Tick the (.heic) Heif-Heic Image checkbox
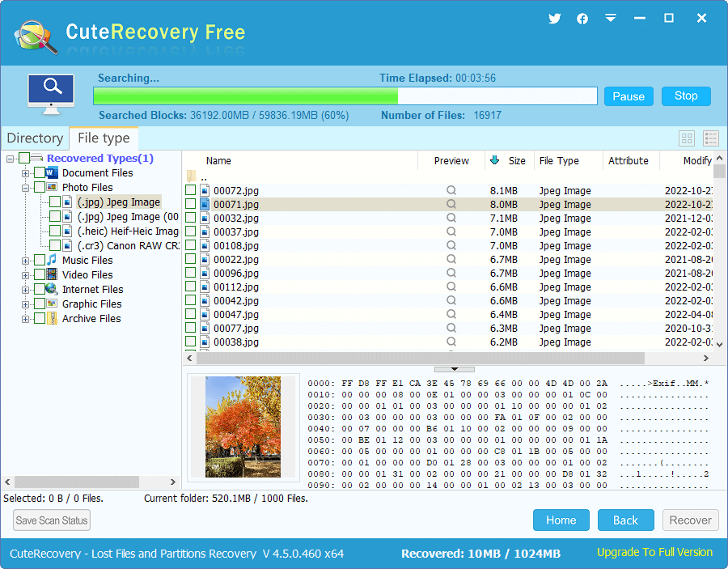 tap(55, 231)
